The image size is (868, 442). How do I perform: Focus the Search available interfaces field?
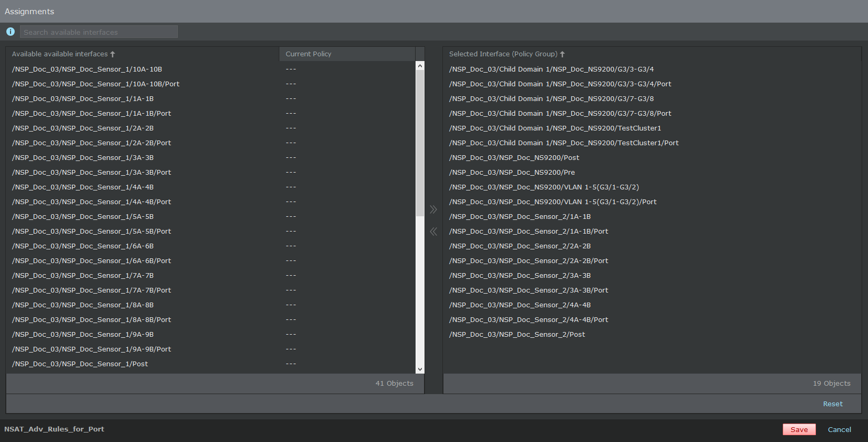[x=99, y=32]
